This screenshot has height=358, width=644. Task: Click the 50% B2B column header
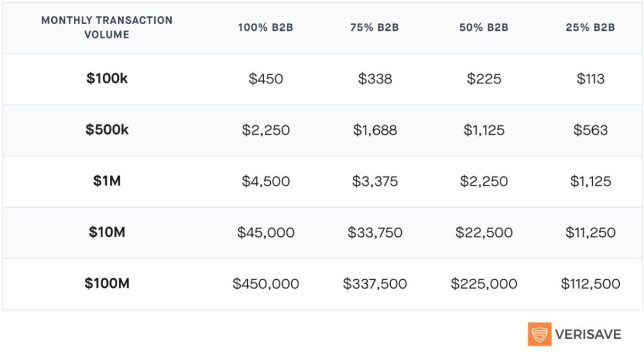tap(484, 28)
